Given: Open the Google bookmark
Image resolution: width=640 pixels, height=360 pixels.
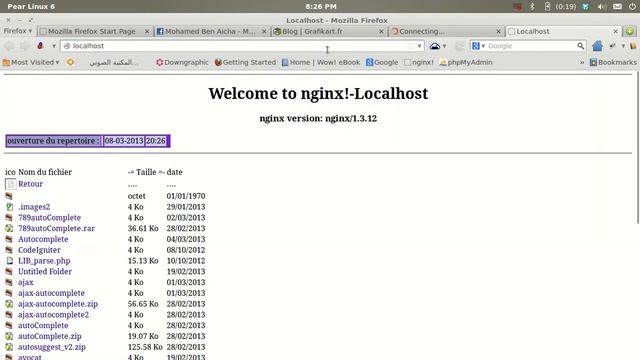Looking at the screenshot, I should click(382, 62).
